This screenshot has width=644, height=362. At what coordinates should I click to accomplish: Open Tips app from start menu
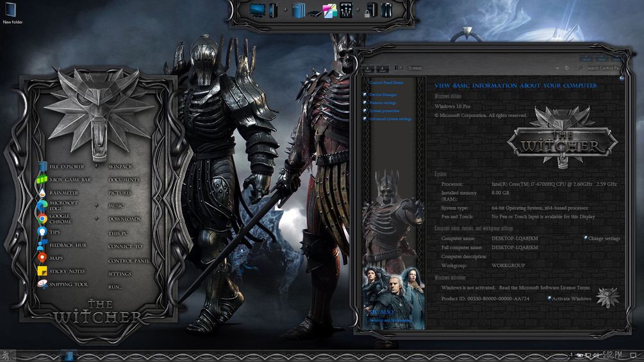(x=49, y=232)
